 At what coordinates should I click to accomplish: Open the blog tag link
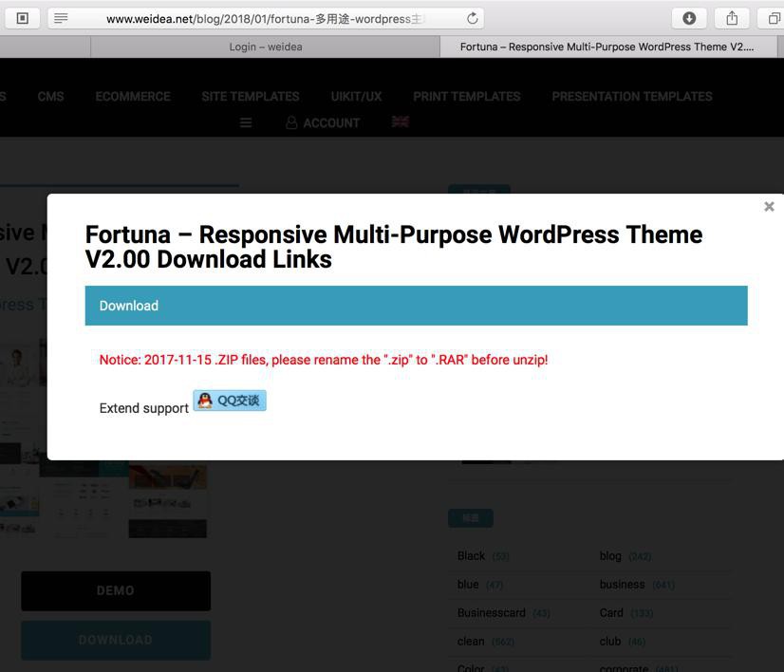[x=610, y=556]
